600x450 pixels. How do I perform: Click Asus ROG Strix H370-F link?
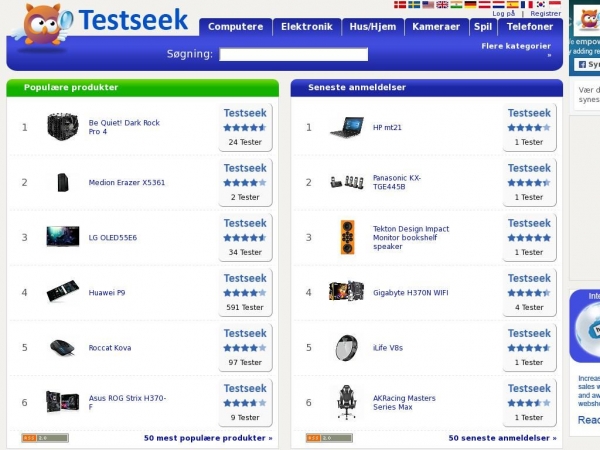click(127, 403)
